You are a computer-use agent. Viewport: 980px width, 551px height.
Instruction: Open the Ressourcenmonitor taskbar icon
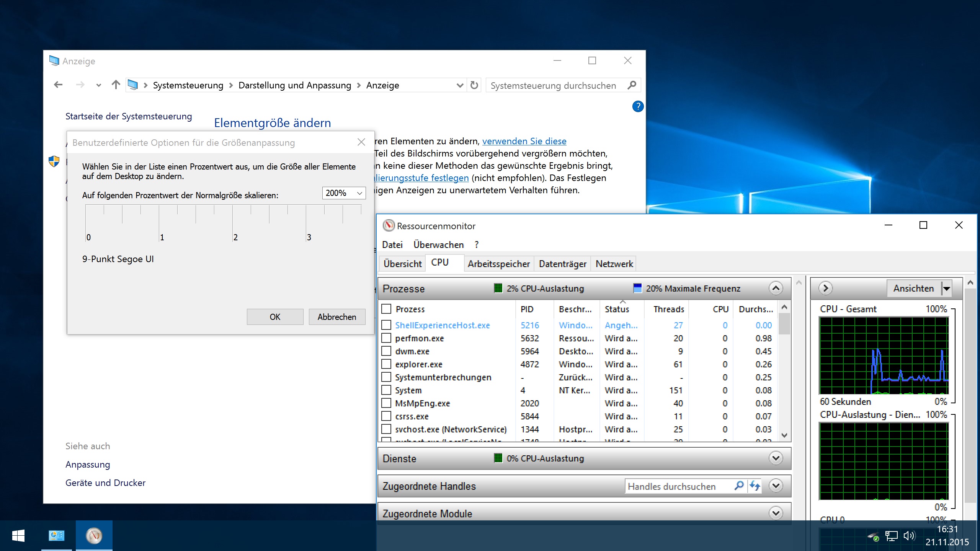94,535
